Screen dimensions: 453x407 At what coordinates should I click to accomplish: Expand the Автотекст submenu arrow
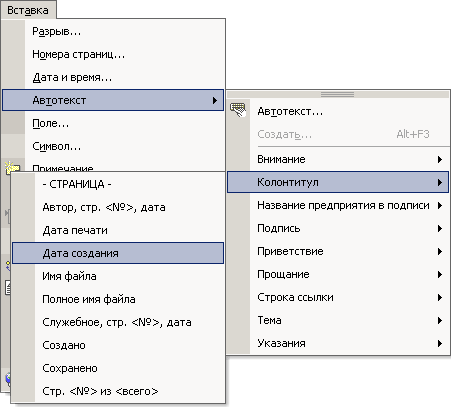215,100
